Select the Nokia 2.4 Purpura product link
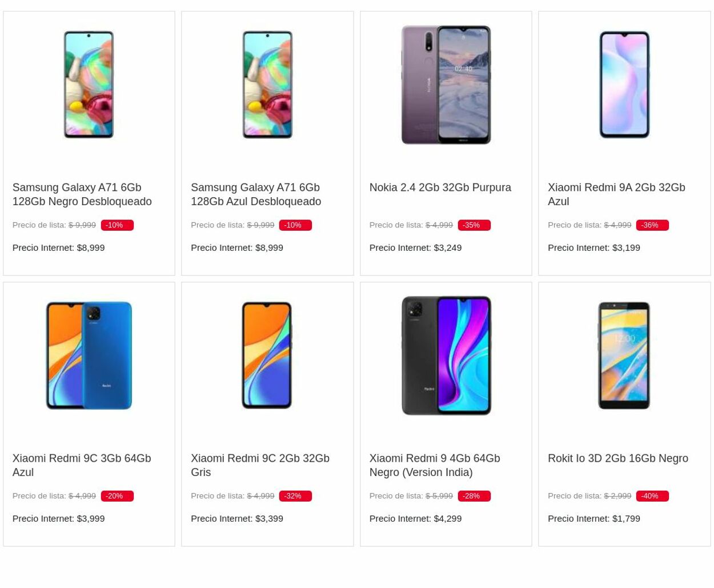Screen dimensions: 714x588 440,187
